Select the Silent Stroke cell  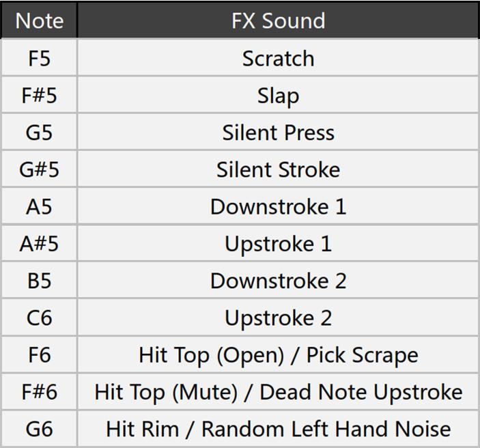(278, 169)
